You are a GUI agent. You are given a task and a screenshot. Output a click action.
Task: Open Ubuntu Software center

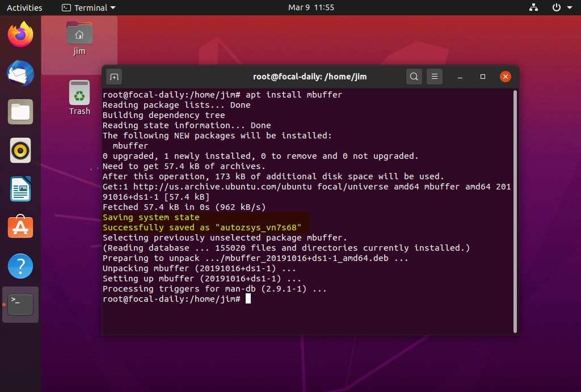pyautogui.click(x=20, y=227)
